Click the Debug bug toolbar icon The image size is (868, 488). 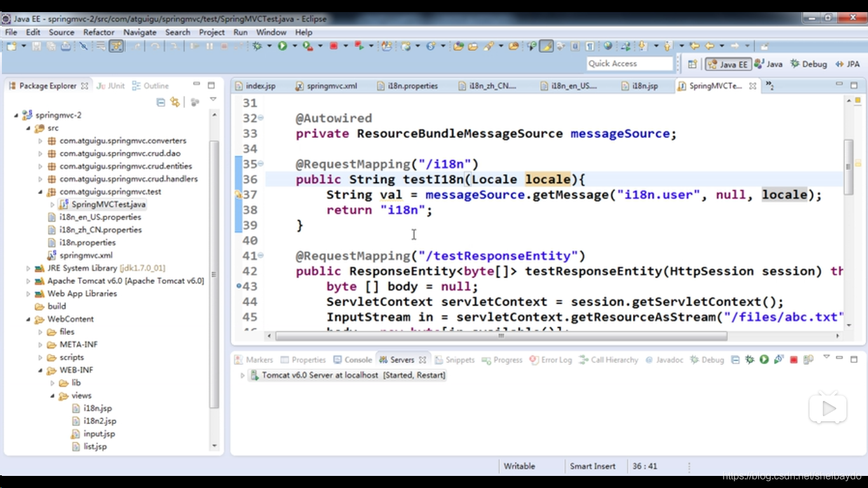point(257,46)
